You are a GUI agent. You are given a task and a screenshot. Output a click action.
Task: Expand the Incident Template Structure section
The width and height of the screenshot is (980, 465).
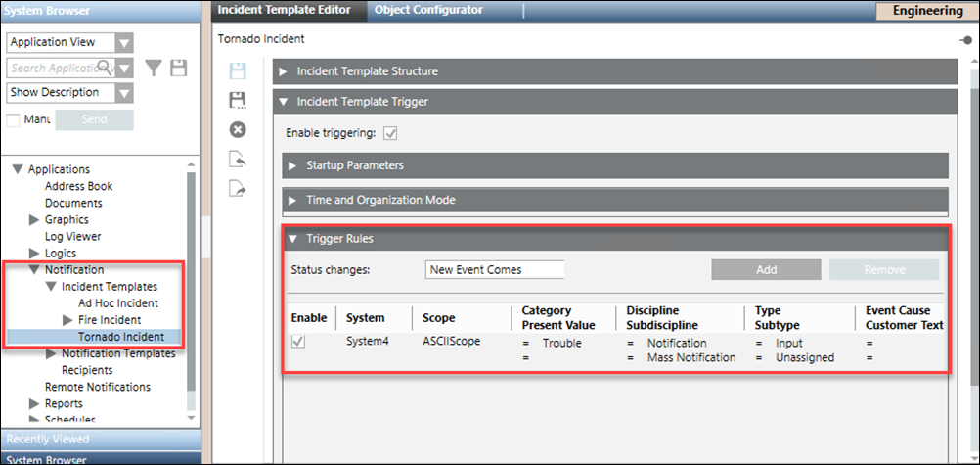click(x=285, y=71)
